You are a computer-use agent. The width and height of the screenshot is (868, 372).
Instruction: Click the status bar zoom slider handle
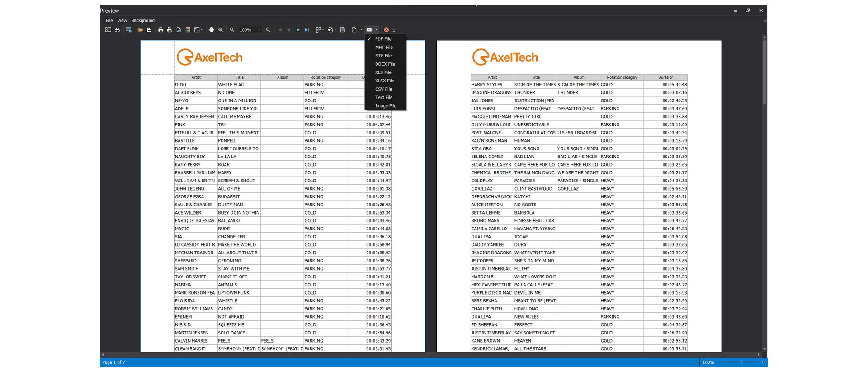[741, 362]
